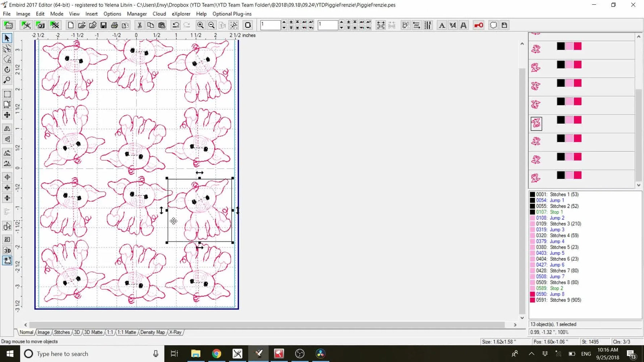The width and height of the screenshot is (644, 362).
Task: Click down stepper arrow of second number field
Action: click(x=341, y=28)
